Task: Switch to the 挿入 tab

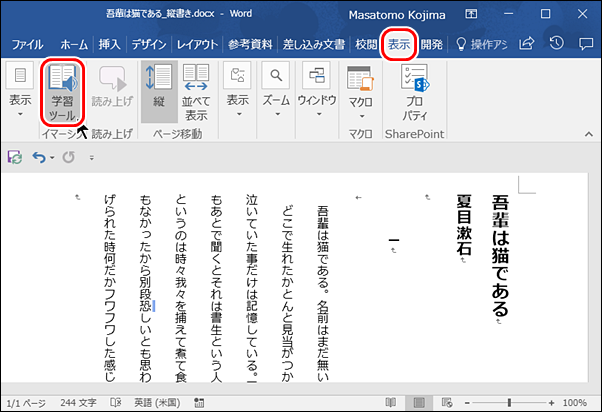Action: (x=109, y=45)
